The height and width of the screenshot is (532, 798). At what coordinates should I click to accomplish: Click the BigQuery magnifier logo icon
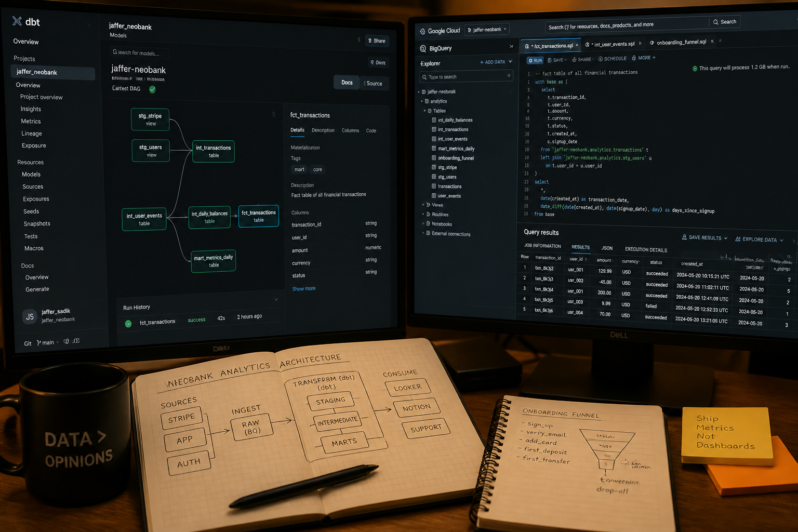[423, 48]
